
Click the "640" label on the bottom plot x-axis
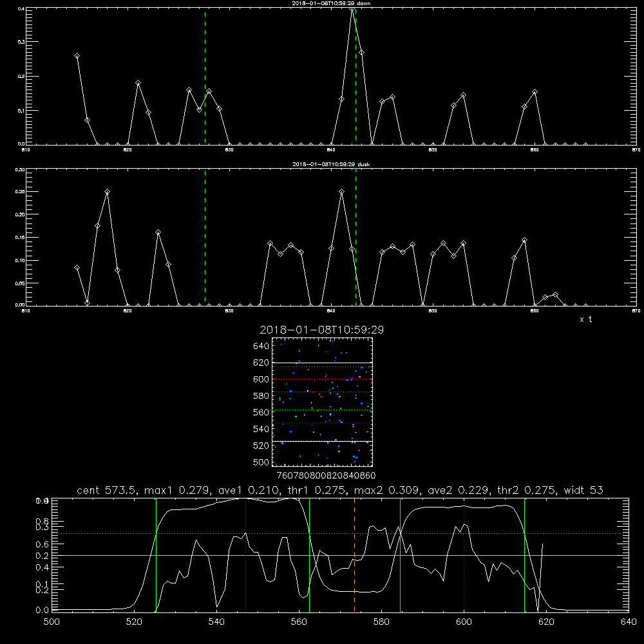[x=629, y=622]
